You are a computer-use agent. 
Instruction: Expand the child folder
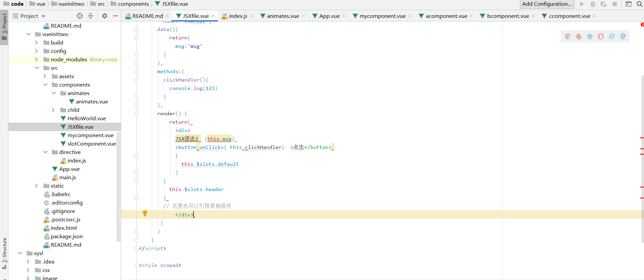point(53,110)
